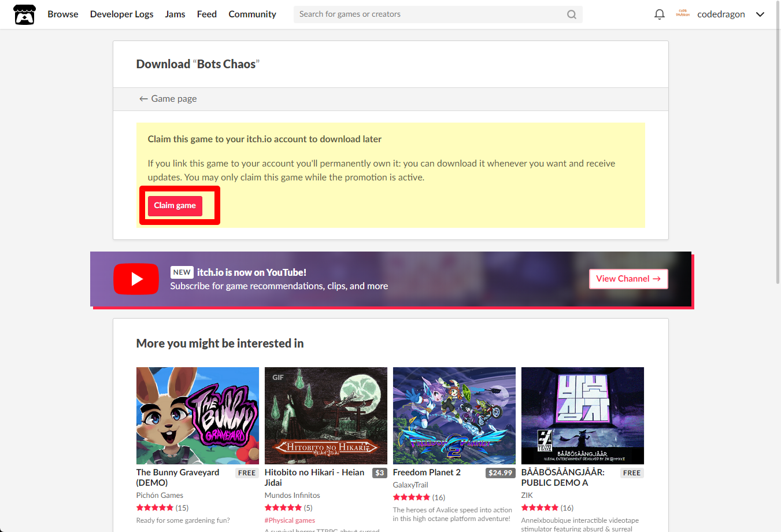Click the #Physical games tag
This screenshot has width=781, height=532.
290,520
